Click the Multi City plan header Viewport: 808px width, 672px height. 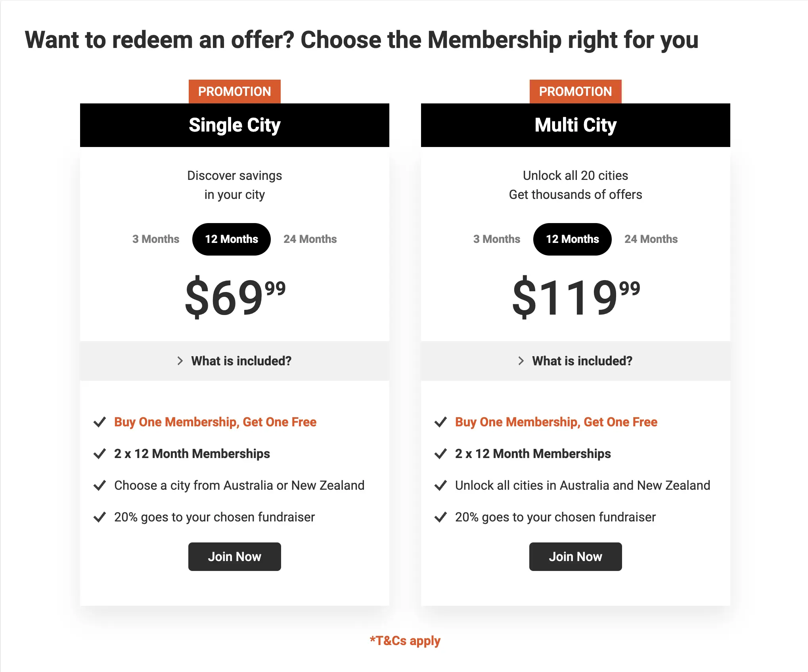(x=576, y=125)
